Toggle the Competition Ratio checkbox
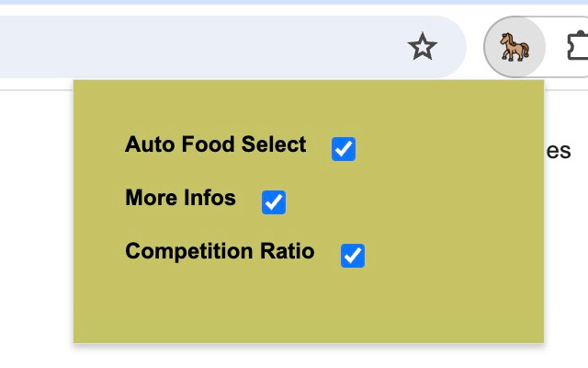This screenshot has width=588, height=368. point(353,255)
